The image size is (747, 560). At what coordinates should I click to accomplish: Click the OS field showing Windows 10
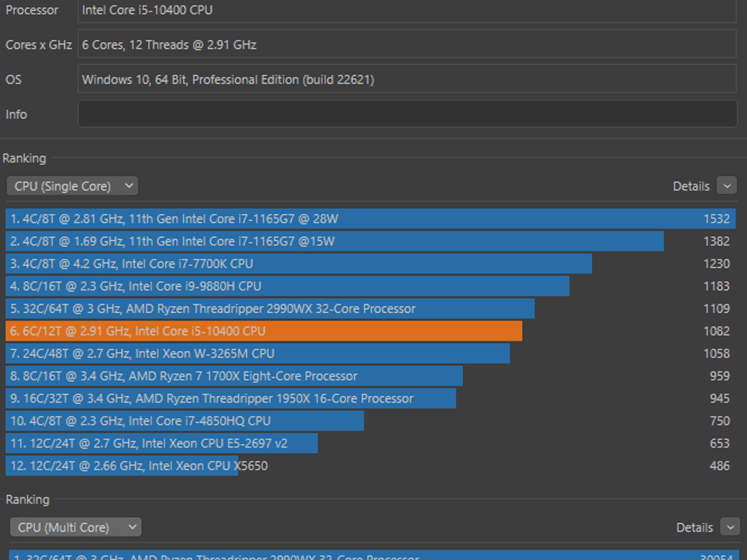click(407, 79)
